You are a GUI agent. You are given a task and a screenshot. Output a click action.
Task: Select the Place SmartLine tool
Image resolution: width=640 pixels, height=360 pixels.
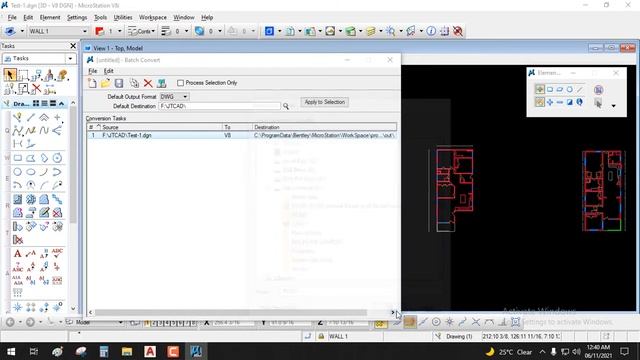(x=18, y=118)
